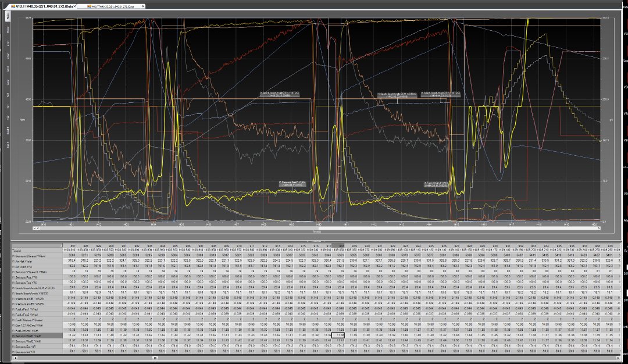Image resolution: width=628 pixels, height=364 pixels.
Task: Select the highlighted Sensors.Wtaf1 row label
Action: tap(37, 336)
